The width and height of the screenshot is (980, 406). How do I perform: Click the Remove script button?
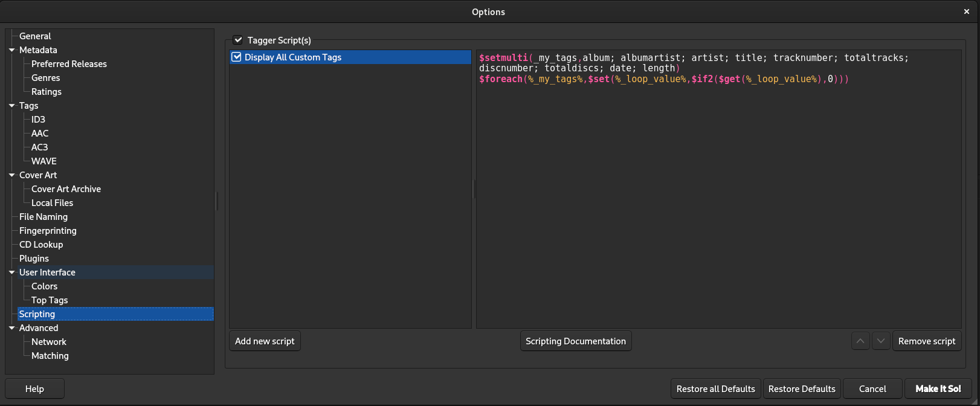(x=927, y=341)
